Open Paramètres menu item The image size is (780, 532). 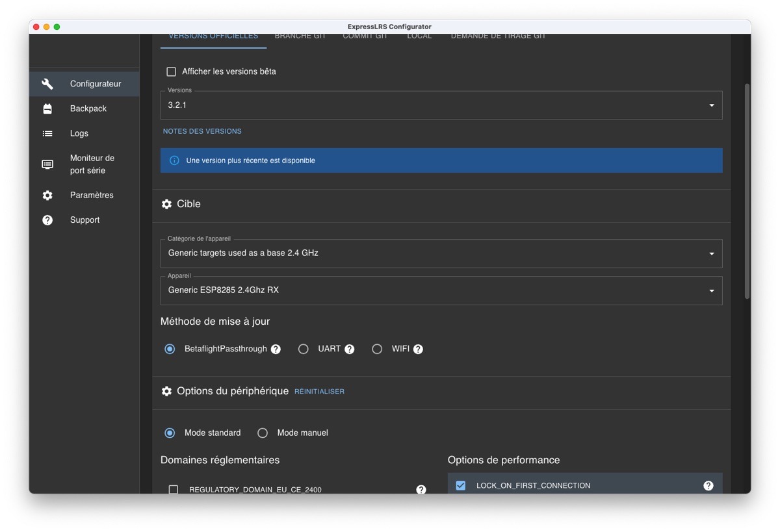coord(84,195)
